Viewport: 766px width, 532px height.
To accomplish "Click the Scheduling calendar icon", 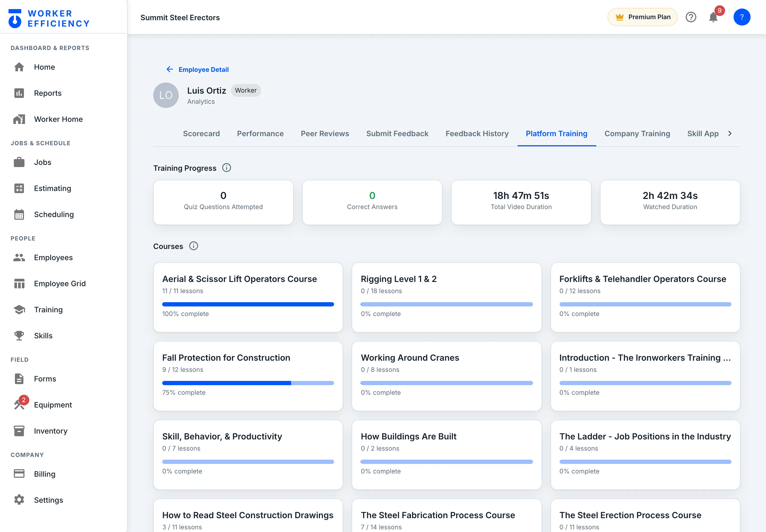I will [x=19, y=214].
